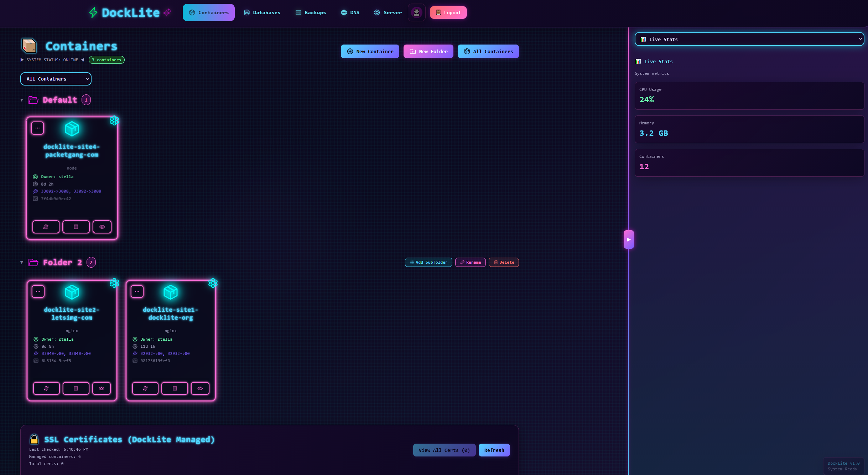
Task: Click the cube icon on docklite-site1-docklite-org card
Action: click(x=171, y=292)
